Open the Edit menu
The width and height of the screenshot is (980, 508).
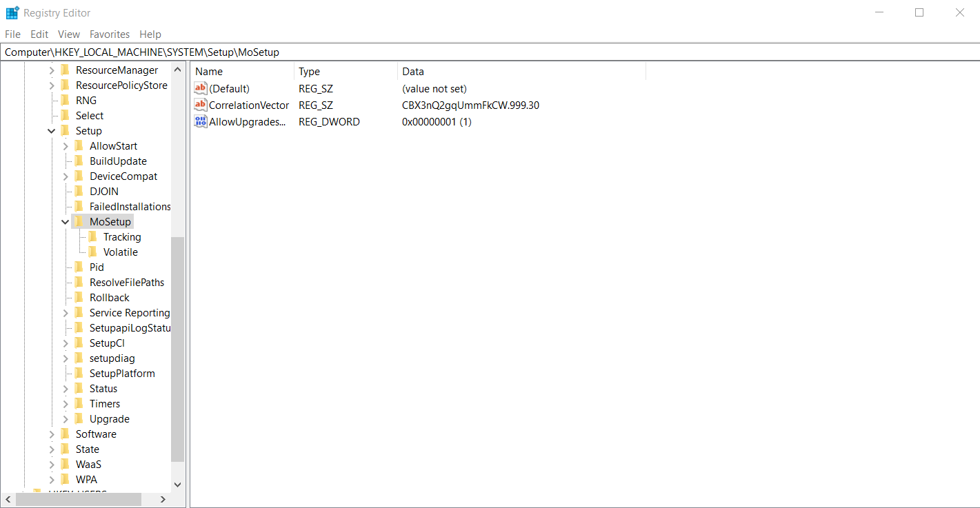coord(39,34)
